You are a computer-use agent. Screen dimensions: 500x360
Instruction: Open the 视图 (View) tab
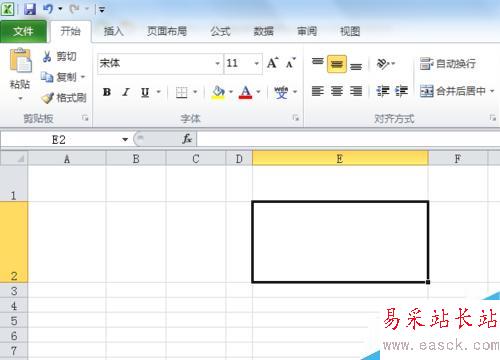[350, 31]
